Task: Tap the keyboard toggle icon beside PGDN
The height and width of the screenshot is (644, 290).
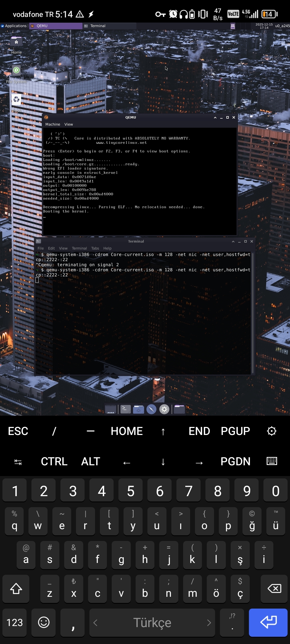Action: (272, 461)
